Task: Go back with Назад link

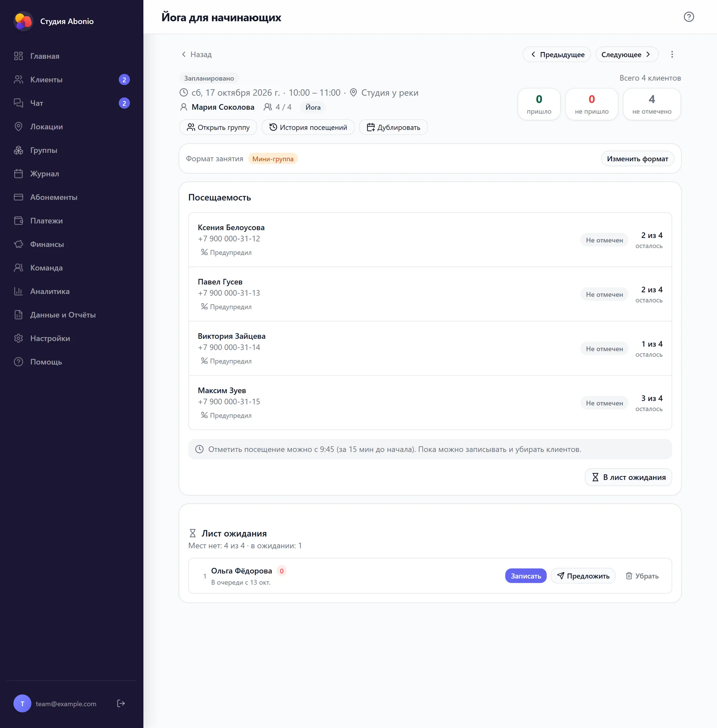Action: click(x=196, y=54)
